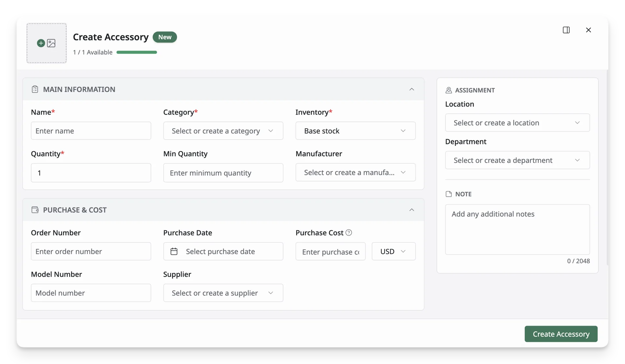Open the Category dropdown
The image size is (625, 364).
tap(223, 131)
